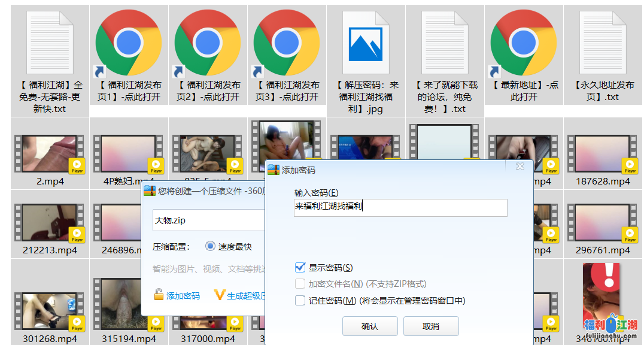Uncheck the 显示密码 checkbox
Image resolution: width=644 pixels, height=345 pixels.
coord(300,267)
